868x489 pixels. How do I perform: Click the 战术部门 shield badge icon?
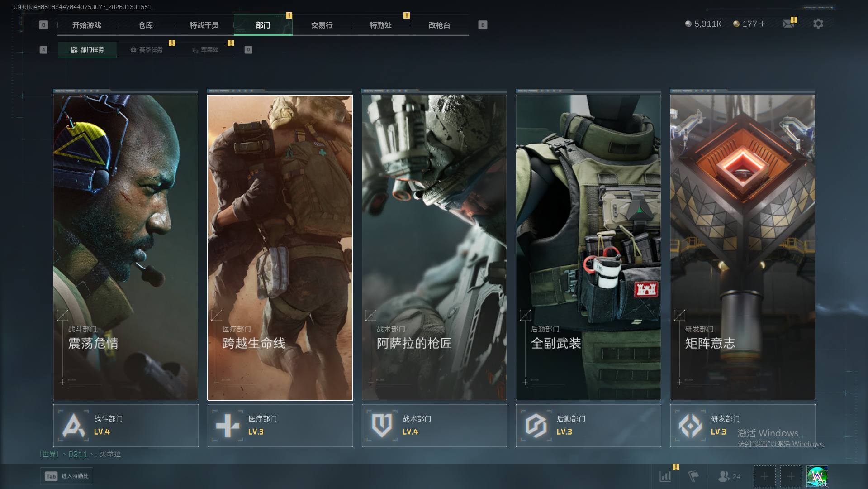pyautogui.click(x=382, y=426)
